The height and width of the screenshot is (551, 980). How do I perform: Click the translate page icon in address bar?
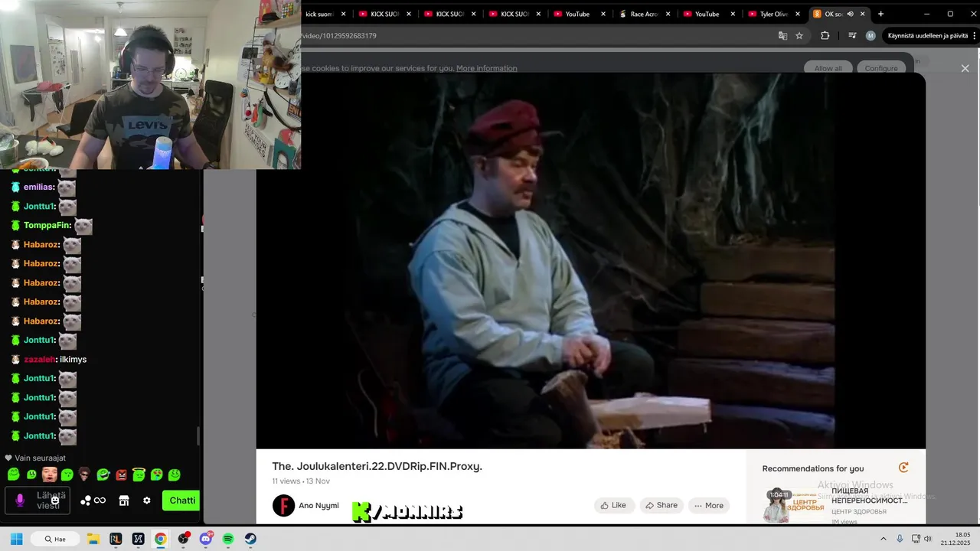[x=782, y=35]
